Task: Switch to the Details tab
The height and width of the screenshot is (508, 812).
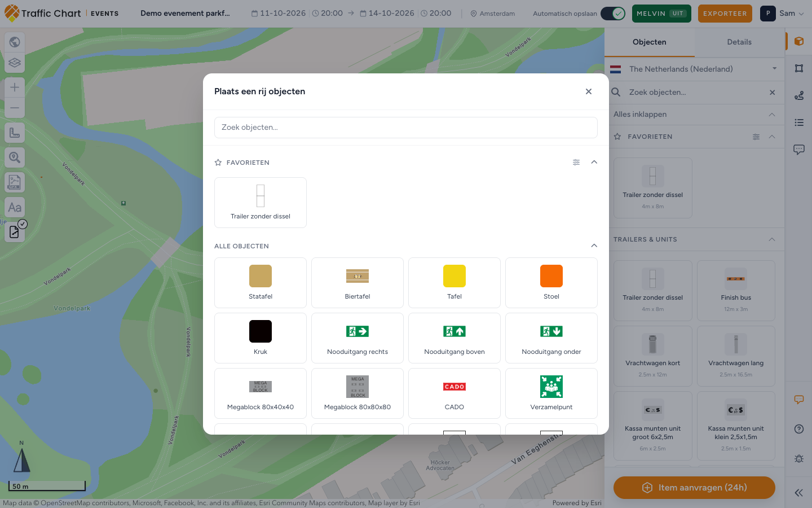Action: (739, 42)
